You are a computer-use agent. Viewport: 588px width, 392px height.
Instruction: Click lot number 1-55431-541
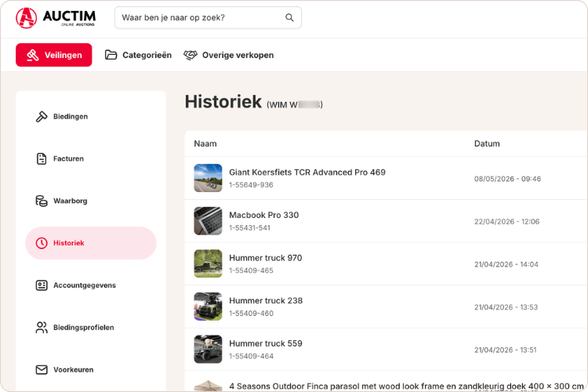point(250,227)
